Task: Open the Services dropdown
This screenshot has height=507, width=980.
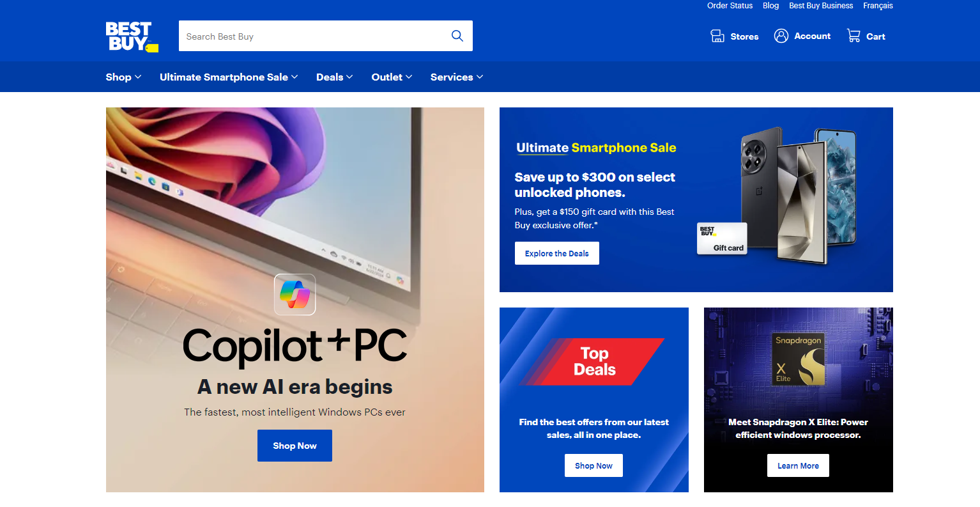Action: pyautogui.click(x=457, y=77)
